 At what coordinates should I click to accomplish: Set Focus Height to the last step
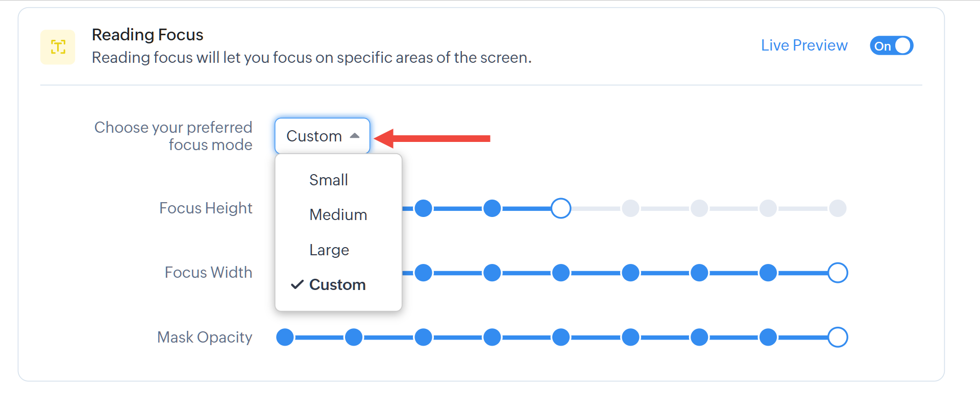coord(838,208)
